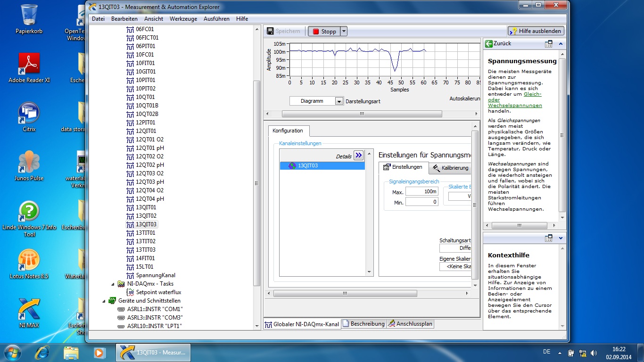Switch to the Kalibrierung tab
Screen dimensions: 644x362
point(450,168)
